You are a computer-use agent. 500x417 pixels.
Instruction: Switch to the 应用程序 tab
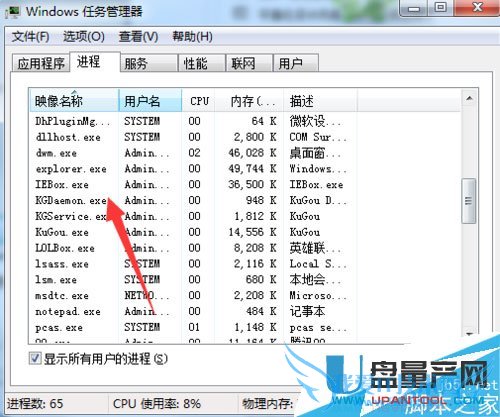[x=41, y=63]
